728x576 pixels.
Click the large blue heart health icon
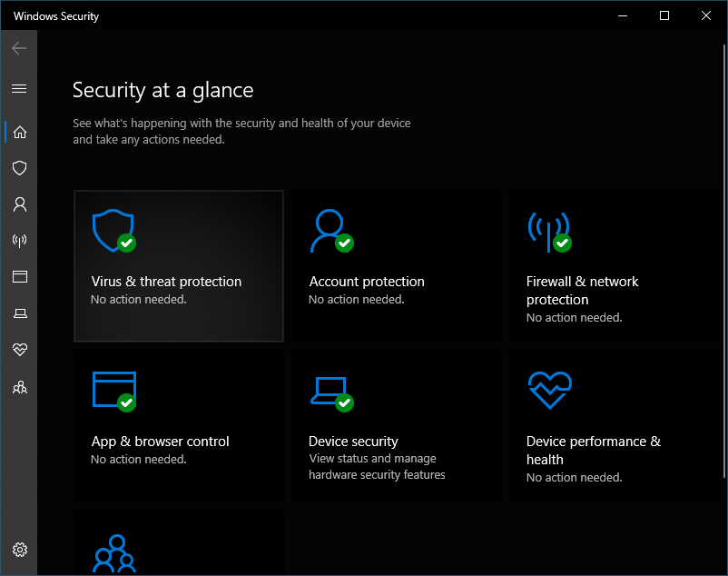[549, 391]
